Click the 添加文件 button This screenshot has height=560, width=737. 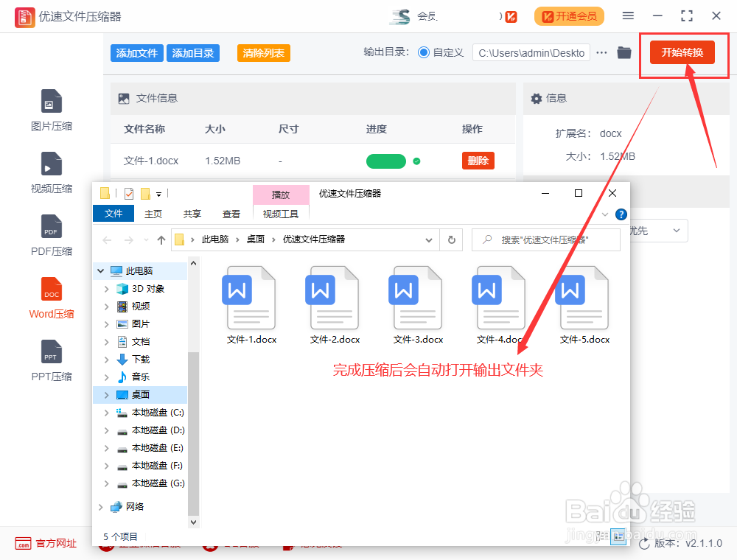137,53
